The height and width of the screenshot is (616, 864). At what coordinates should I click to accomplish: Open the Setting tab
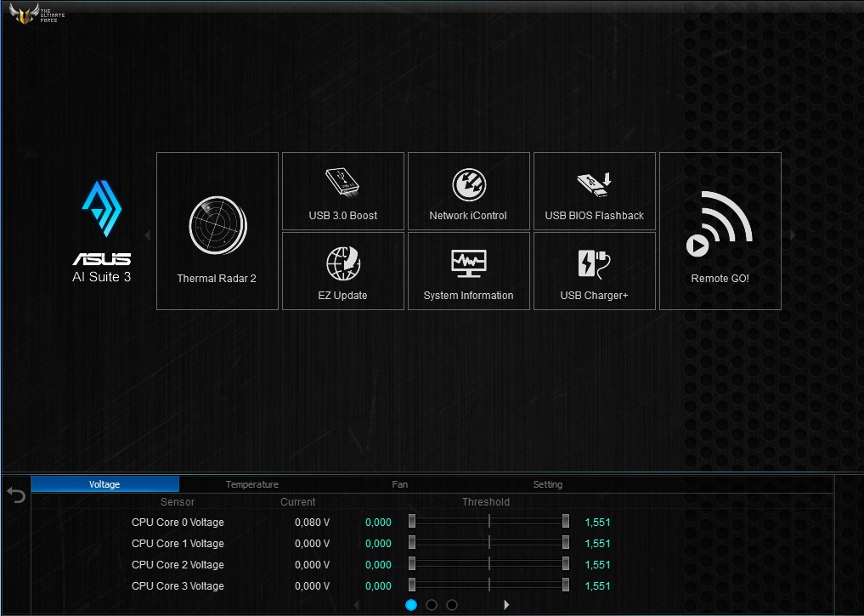point(548,484)
